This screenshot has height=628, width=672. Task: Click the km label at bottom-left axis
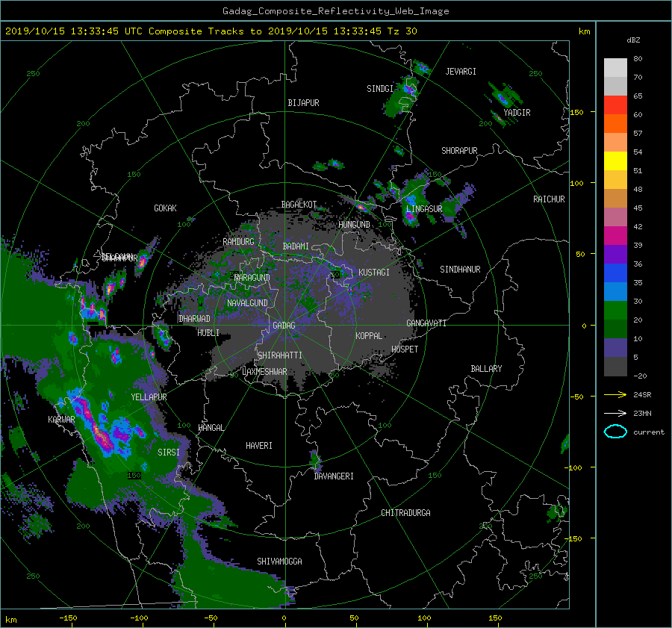pyautogui.click(x=10, y=620)
